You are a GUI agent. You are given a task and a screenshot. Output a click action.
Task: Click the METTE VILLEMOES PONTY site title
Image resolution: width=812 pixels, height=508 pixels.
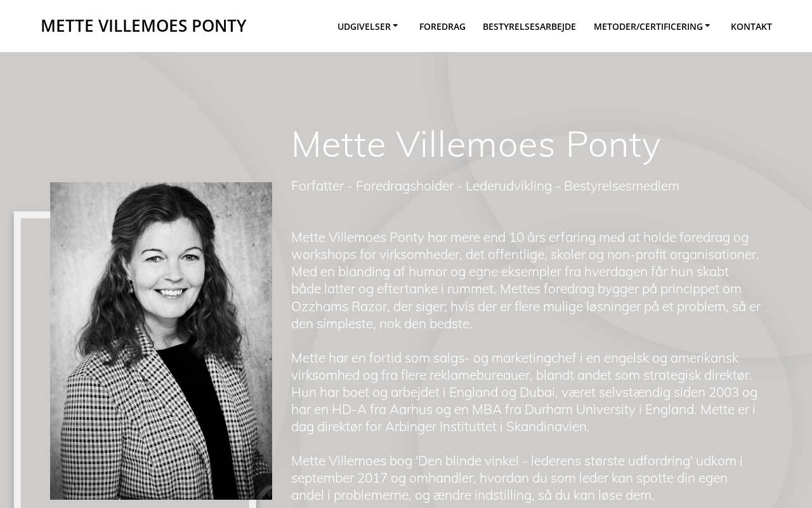[x=143, y=25]
